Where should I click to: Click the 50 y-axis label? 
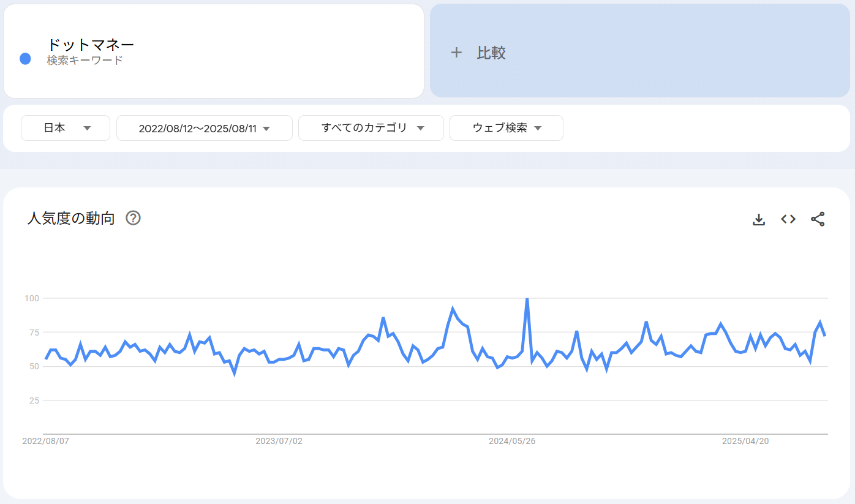click(x=34, y=366)
